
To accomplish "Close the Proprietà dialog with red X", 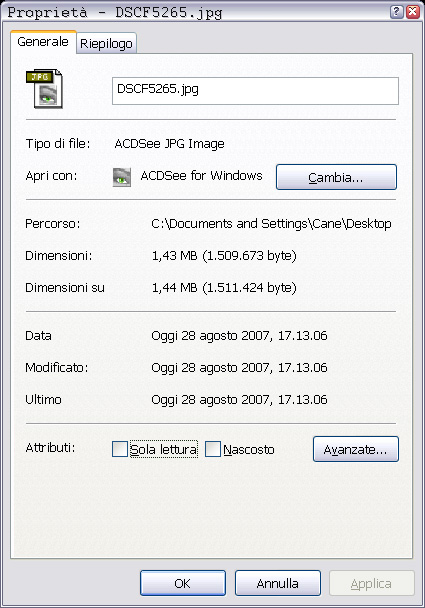I will pyautogui.click(x=413, y=12).
